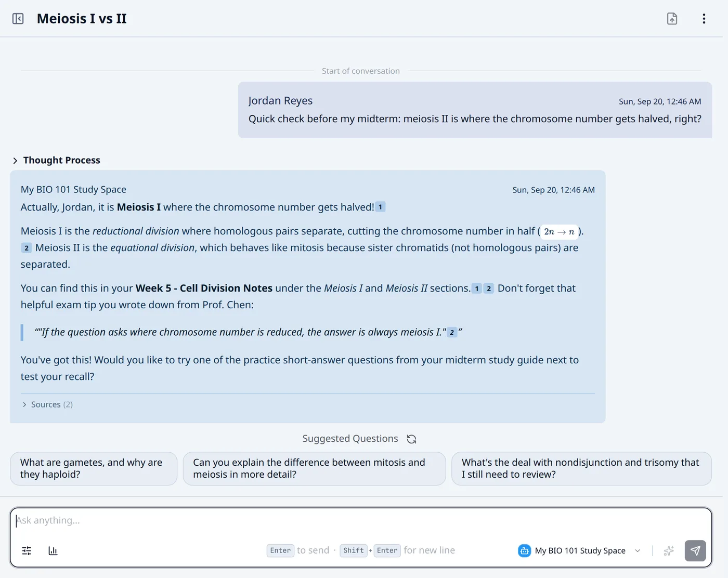Image resolution: width=728 pixels, height=578 pixels.
Task: Click the bar chart icon below input
Action: point(53,550)
